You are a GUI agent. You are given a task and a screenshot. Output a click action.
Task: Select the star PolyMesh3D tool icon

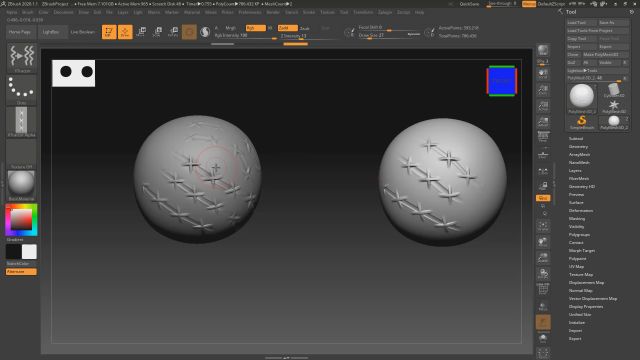point(613,106)
